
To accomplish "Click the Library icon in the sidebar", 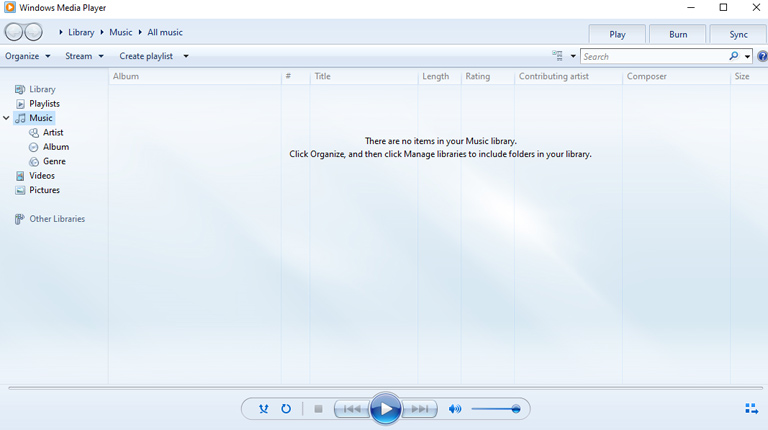I will [20, 89].
